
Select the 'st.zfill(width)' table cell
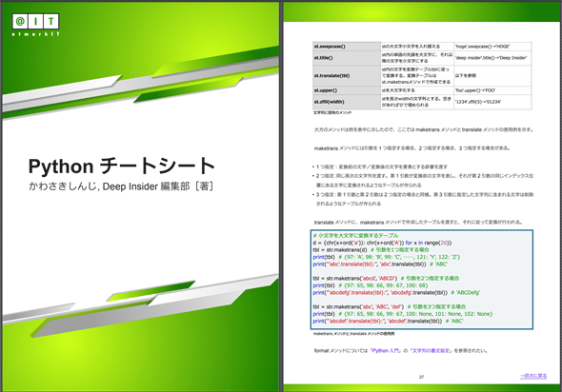pos(347,102)
